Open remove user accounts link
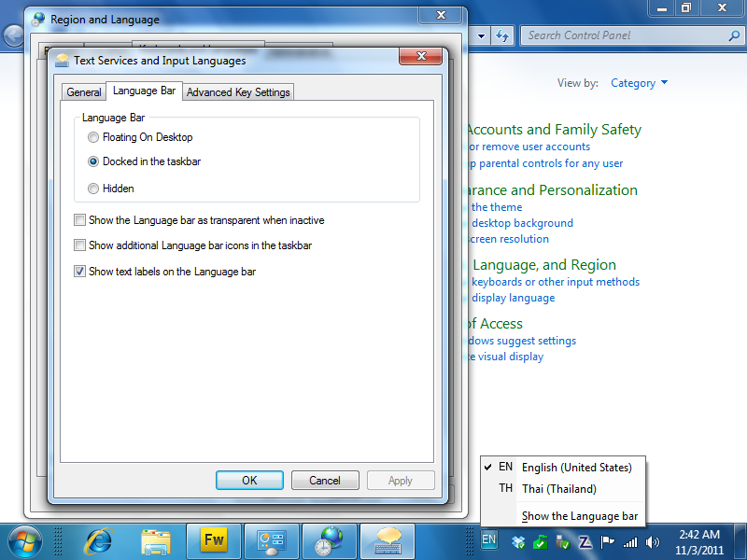Image resolution: width=747 pixels, height=560 pixels. click(x=529, y=147)
